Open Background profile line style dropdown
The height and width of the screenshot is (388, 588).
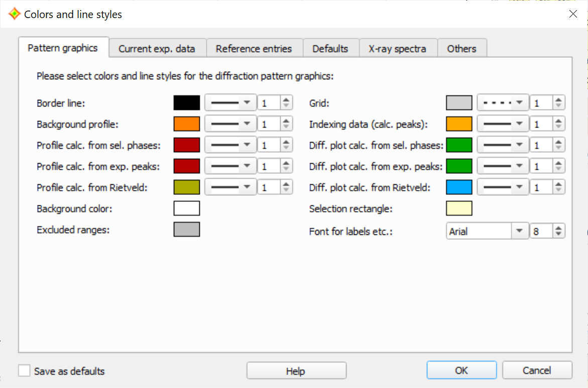(x=230, y=124)
